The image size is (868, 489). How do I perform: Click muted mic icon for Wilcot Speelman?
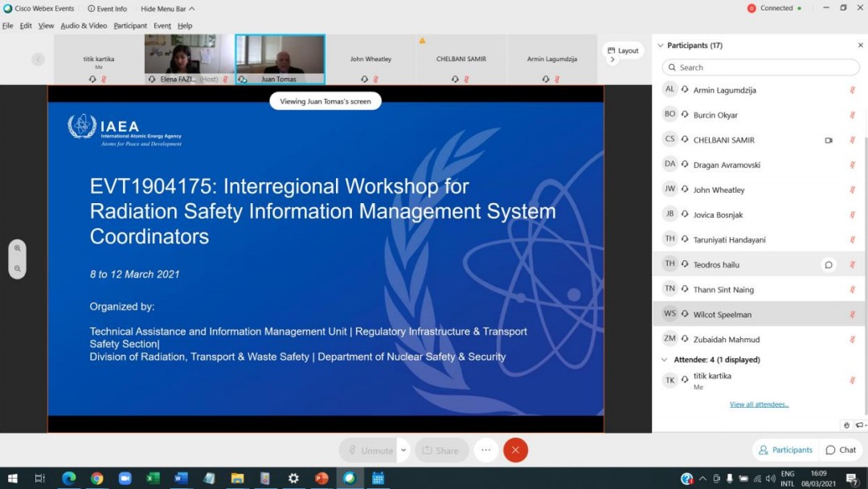853,314
